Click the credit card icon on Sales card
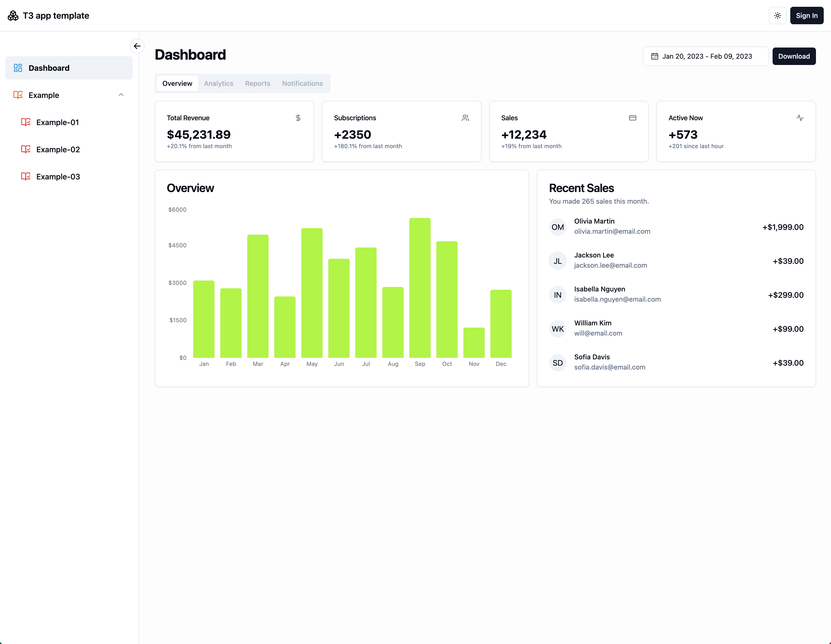Image resolution: width=831 pixels, height=644 pixels. pos(632,118)
